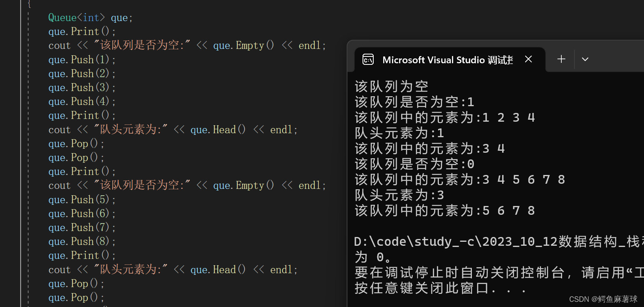Click the console output '队头元素为:1'
Image resolution: width=644 pixels, height=307 pixels.
point(400,133)
